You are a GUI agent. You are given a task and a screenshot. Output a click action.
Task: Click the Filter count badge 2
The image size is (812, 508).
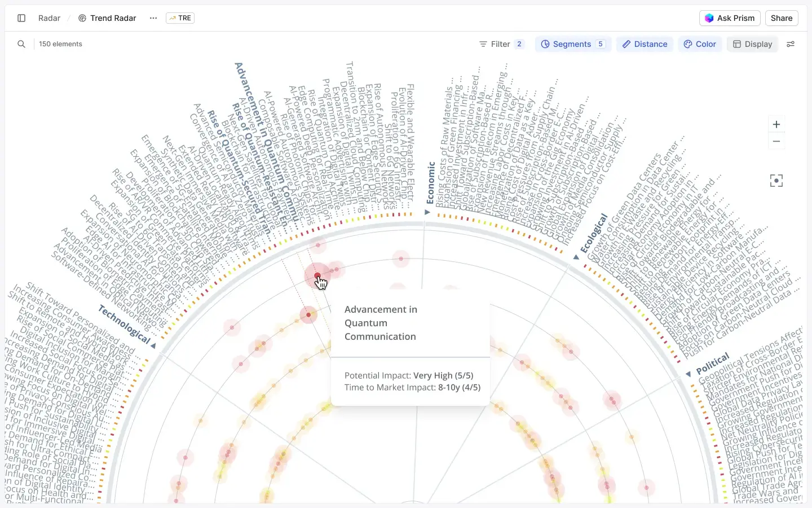[519, 44]
